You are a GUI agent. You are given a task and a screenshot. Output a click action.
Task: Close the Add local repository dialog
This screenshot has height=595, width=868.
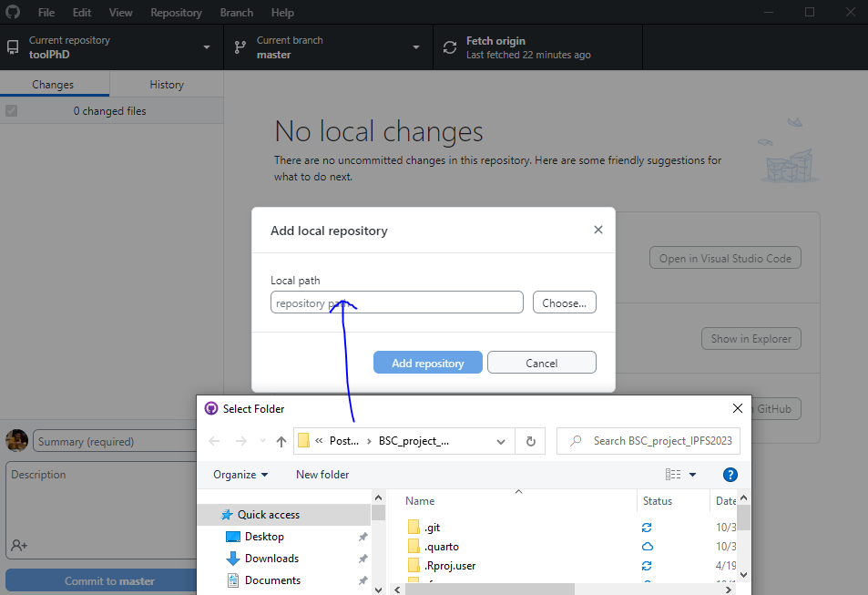pos(598,230)
